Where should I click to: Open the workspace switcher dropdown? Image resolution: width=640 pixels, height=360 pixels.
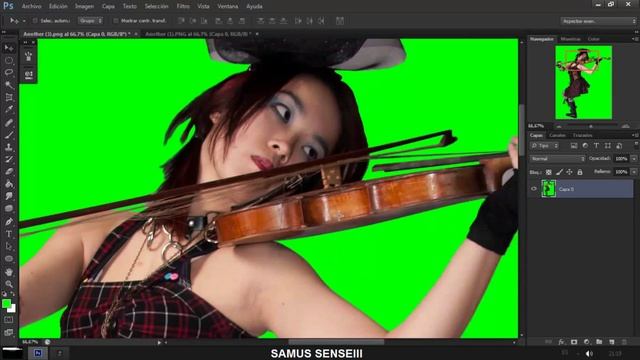coord(598,21)
